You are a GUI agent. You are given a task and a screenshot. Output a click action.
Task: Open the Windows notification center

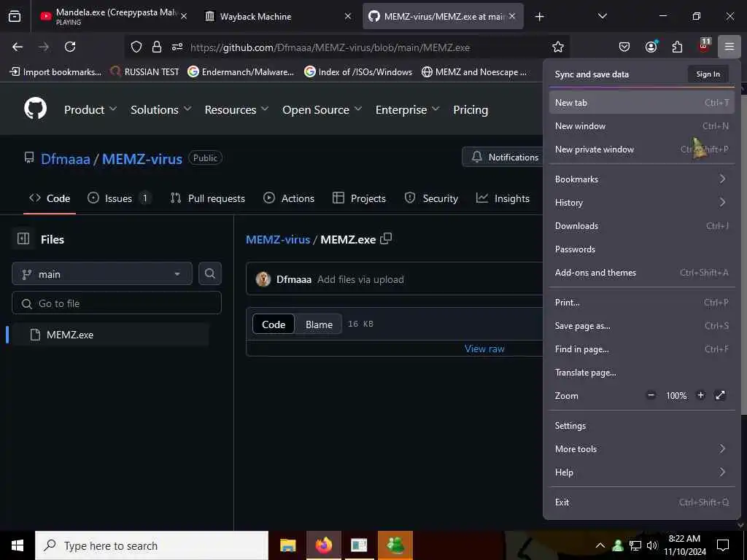coord(723,545)
